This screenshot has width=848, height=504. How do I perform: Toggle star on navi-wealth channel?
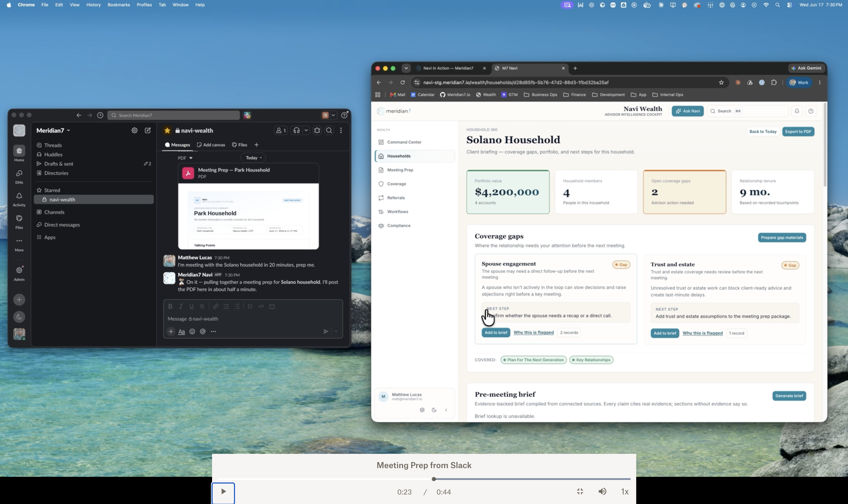[x=167, y=130]
